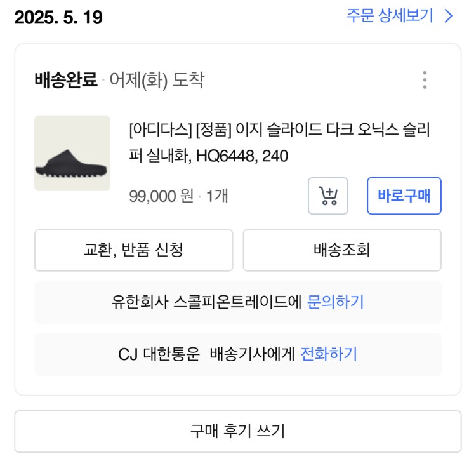Click 문의하기 to contact the seller
This screenshot has height=454, width=476.
coord(336,302)
